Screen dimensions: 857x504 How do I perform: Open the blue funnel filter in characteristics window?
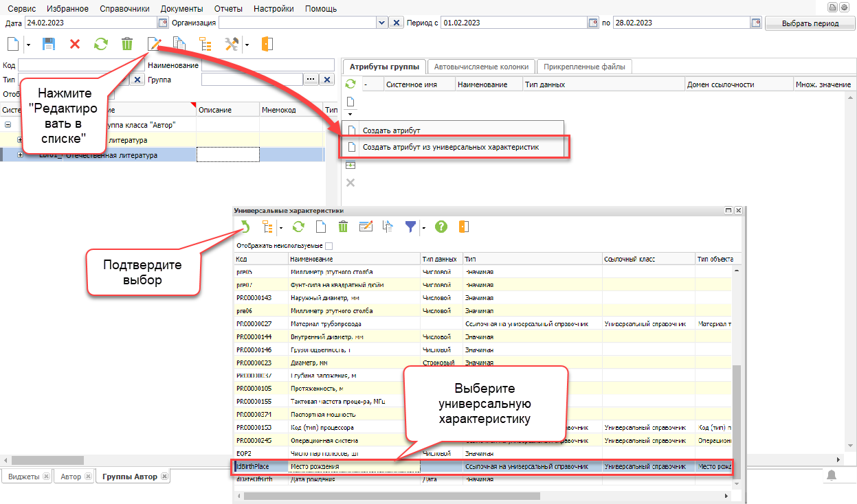(x=410, y=227)
